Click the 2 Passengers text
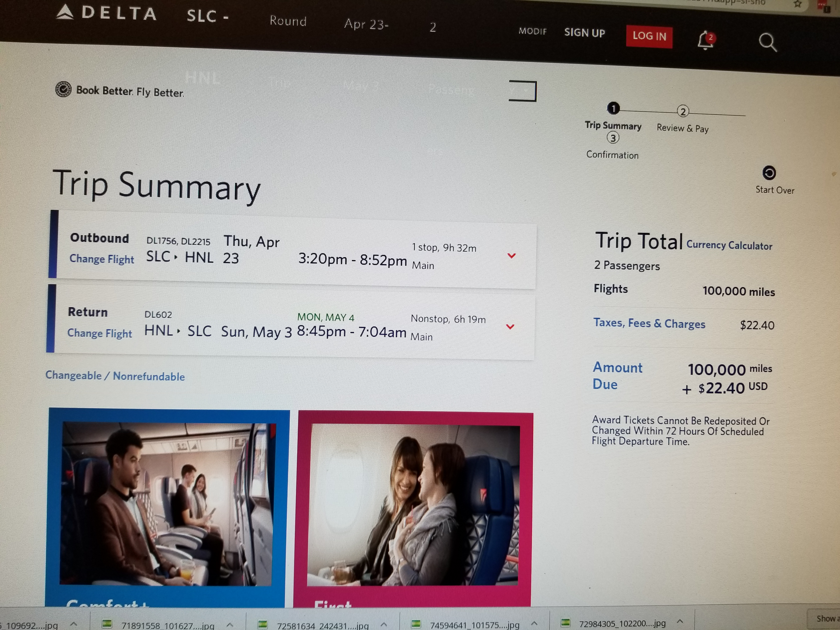The height and width of the screenshot is (630, 840). click(627, 265)
